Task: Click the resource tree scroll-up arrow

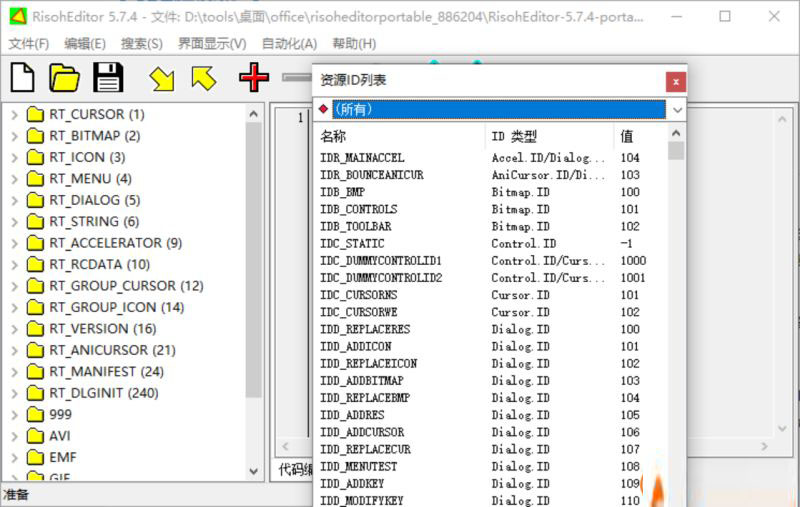Action: coord(254,114)
